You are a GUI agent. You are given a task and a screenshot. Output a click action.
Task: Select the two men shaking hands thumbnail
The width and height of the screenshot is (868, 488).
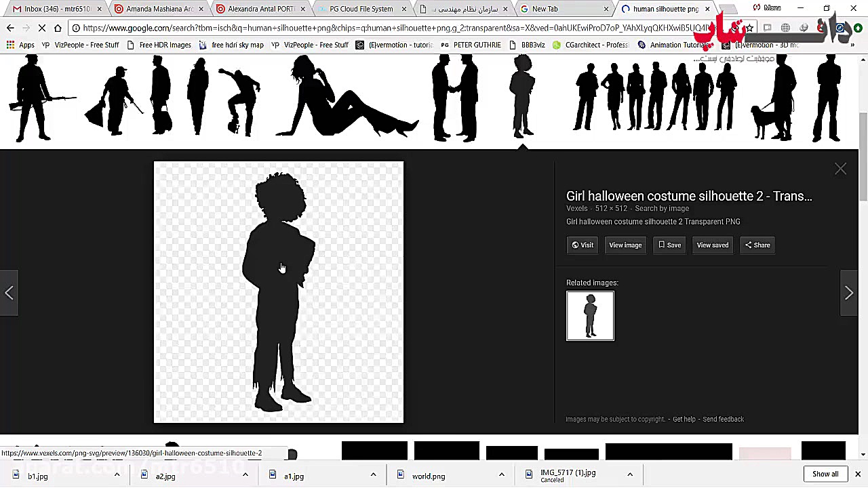(x=455, y=98)
